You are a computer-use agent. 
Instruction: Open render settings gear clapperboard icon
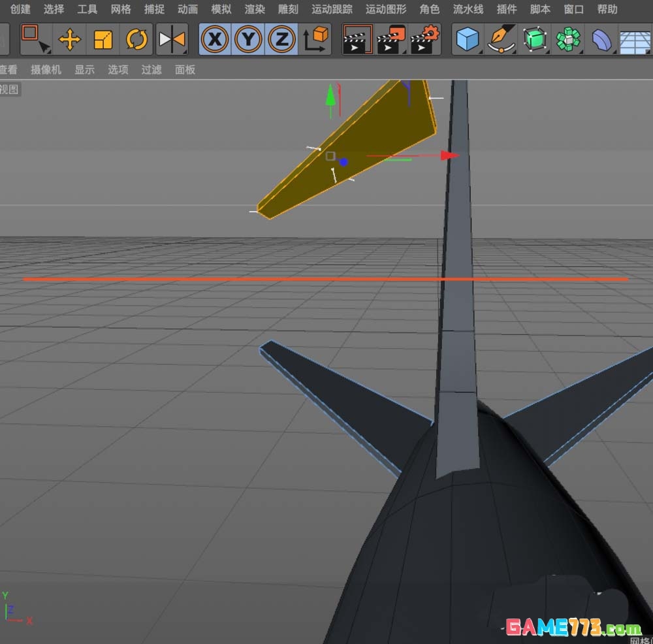click(x=424, y=40)
